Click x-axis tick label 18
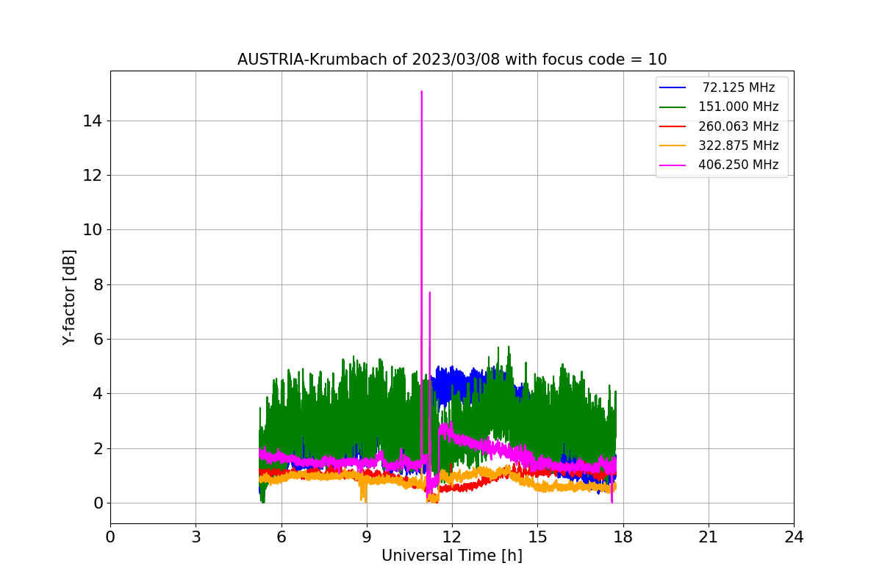Screen dimensions: 882x588 click(623, 537)
